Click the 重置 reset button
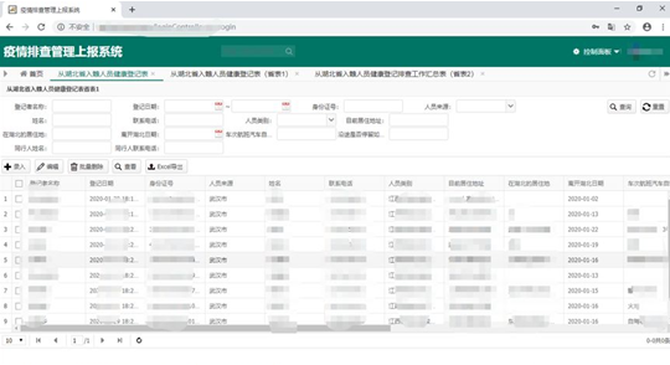Image resolution: width=670 pixels, height=365 pixels. tap(654, 107)
